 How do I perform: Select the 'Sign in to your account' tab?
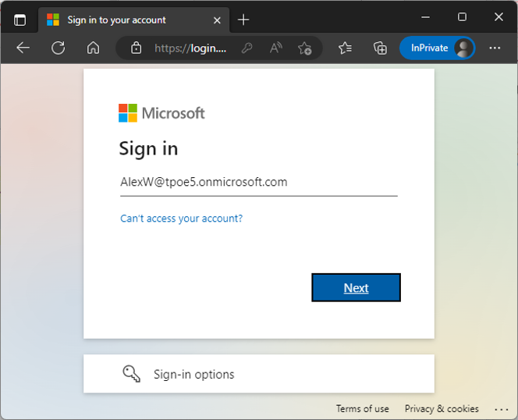[x=117, y=20]
